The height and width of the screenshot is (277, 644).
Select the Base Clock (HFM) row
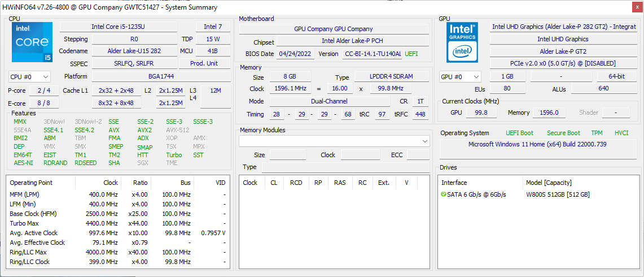117,214
